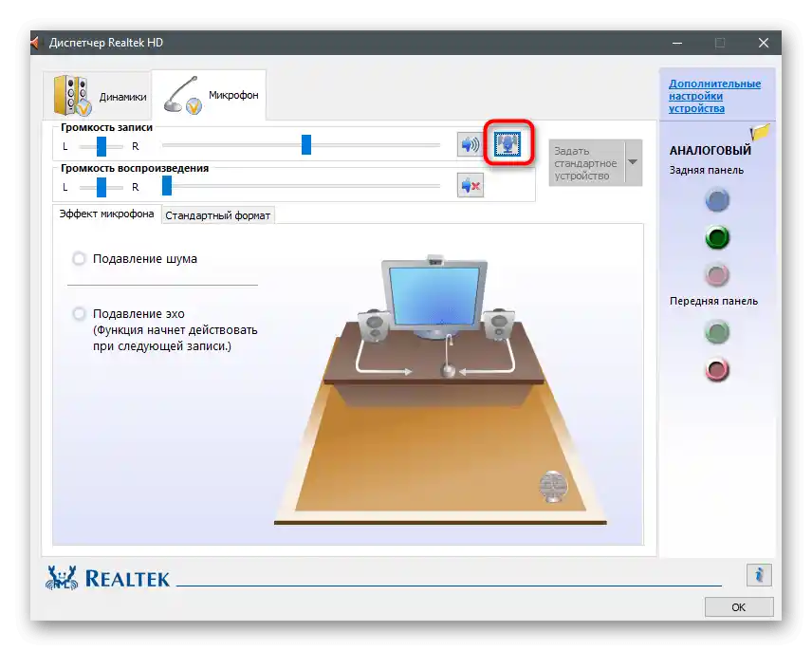Click the microphone on the desk illustration
The image size is (812, 651).
(449, 358)
